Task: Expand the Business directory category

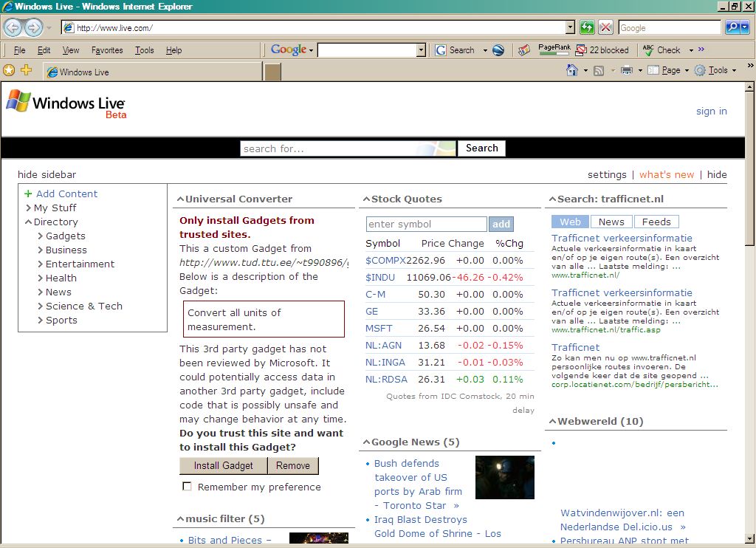Action: [x=41, y=250]
